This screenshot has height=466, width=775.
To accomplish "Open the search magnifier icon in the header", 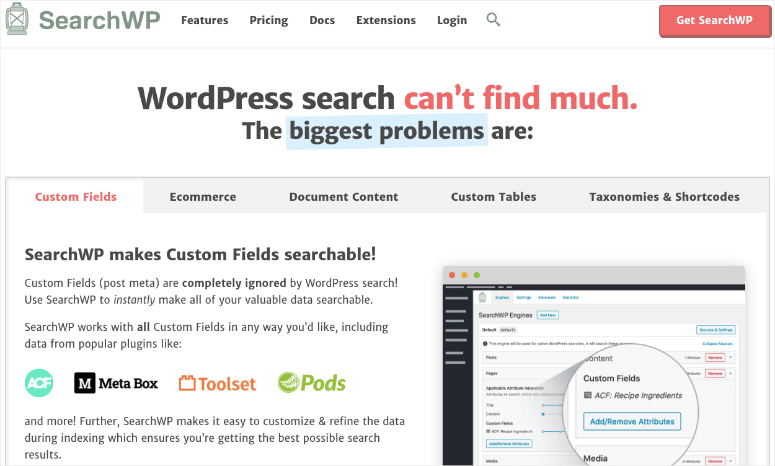I will click(493, 20).
